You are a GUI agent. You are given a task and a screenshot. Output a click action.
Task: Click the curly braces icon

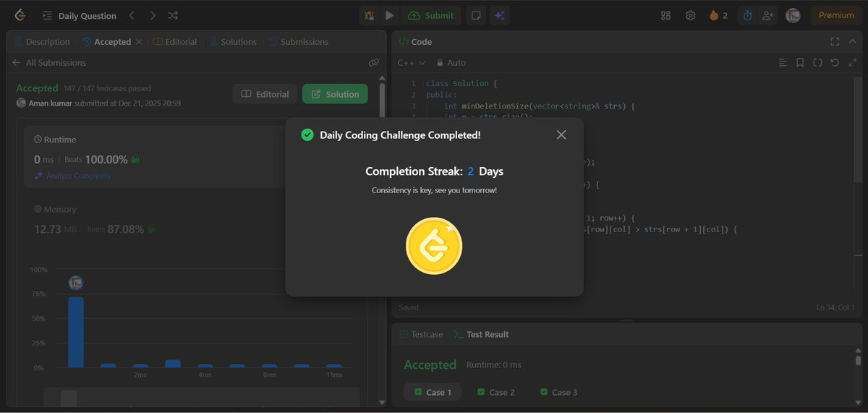pos(817,63)
